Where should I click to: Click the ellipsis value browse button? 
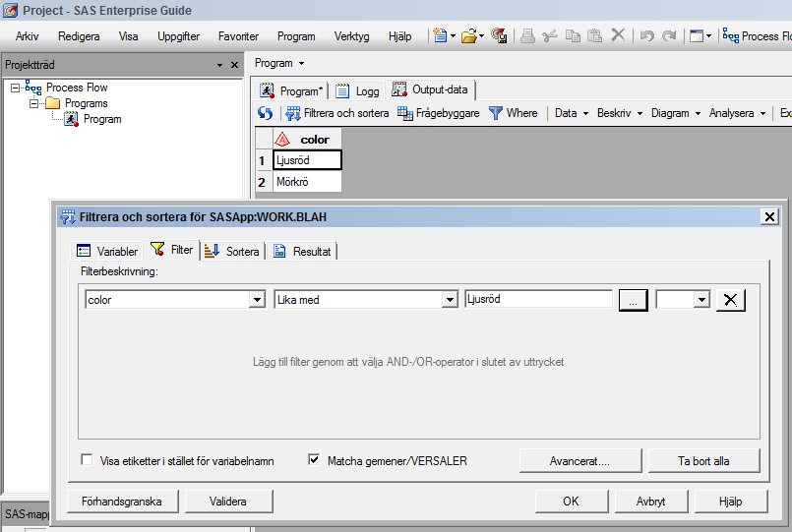[633, 300]
